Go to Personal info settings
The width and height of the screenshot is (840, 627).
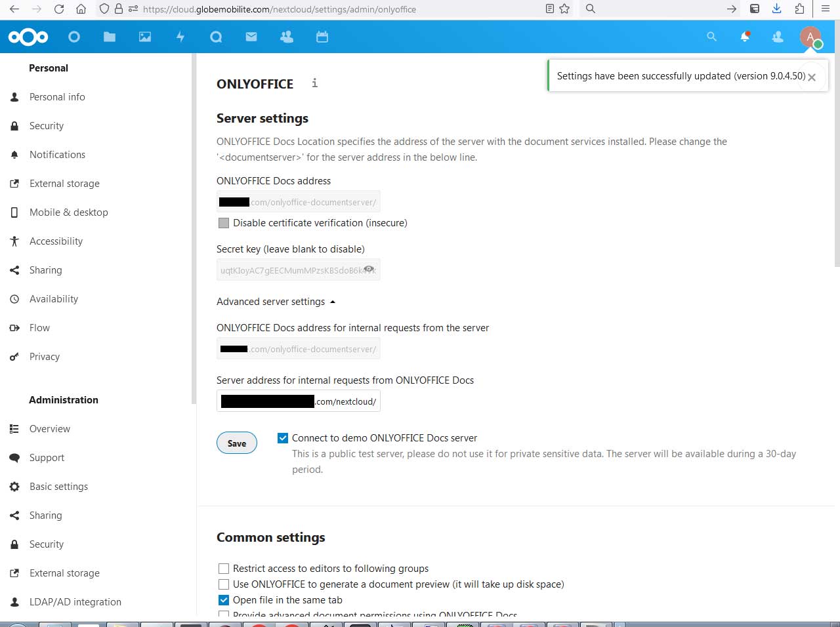pos(57,97)
